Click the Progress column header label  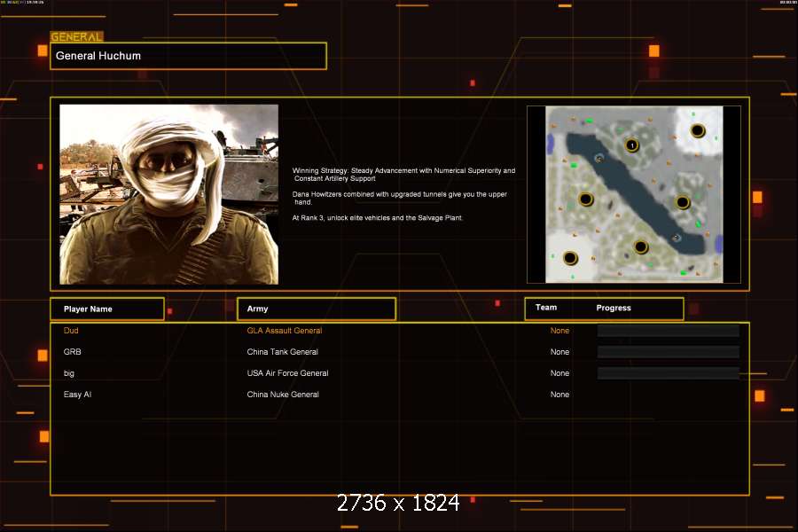[614, 308]
